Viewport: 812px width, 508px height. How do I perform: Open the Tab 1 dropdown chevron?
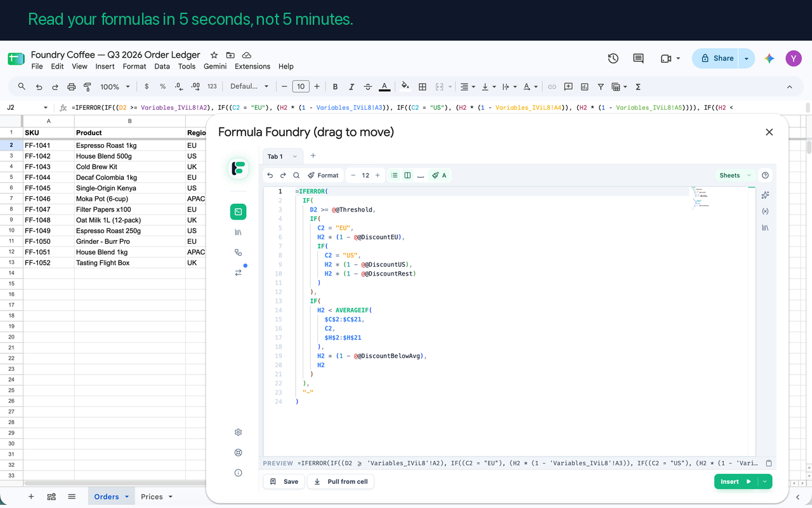(294, 156)
